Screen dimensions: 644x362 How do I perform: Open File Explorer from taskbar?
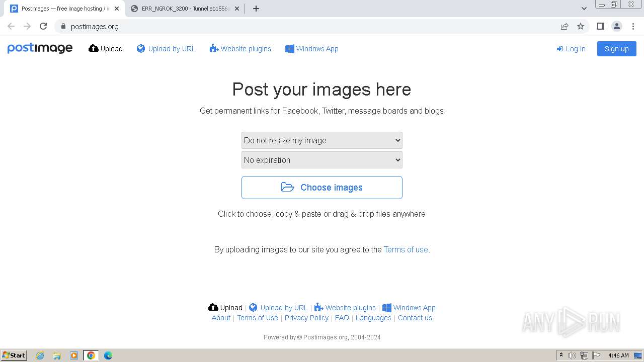coord(57,355)
